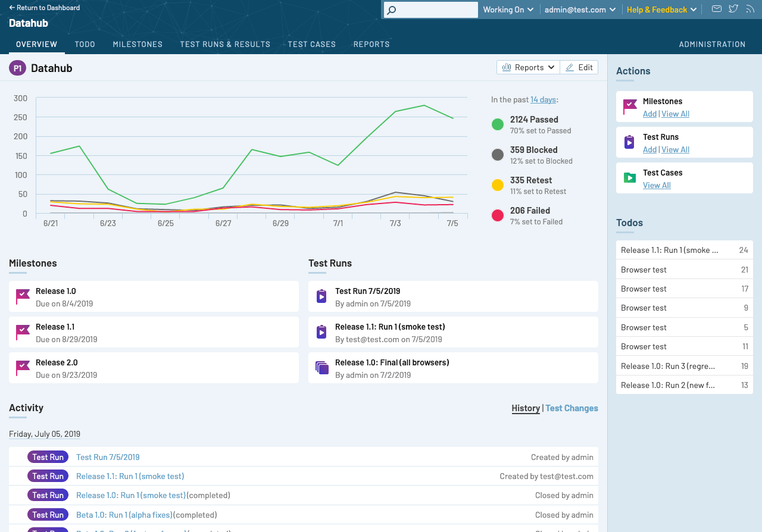Click the Edit project button
This screenshot has height=532, width=762.
coord(579,67)
